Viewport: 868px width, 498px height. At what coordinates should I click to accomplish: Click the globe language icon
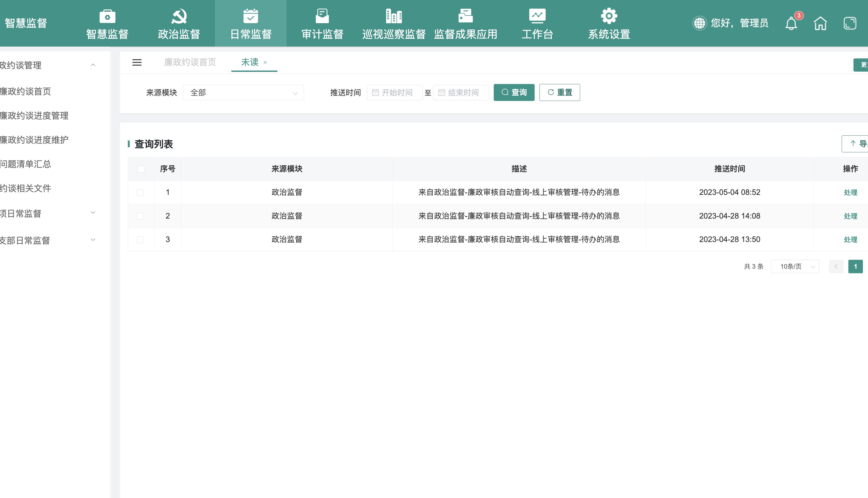click(x=700, y=23)
